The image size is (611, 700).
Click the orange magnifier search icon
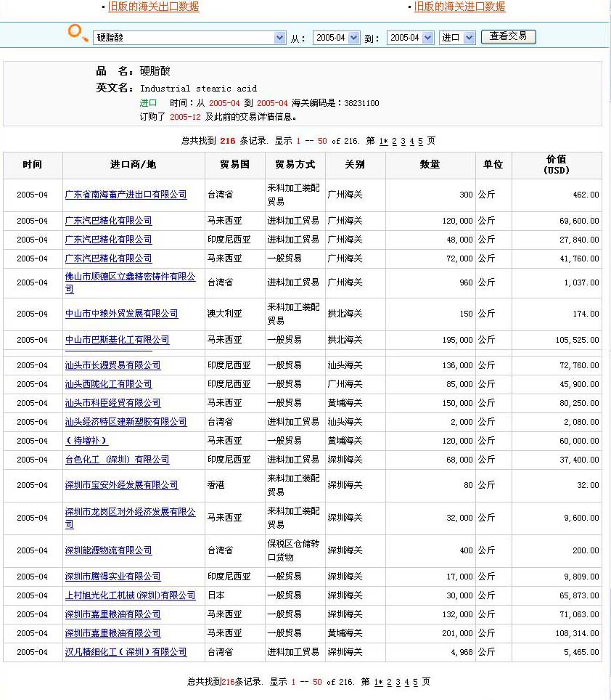[78, 33]
